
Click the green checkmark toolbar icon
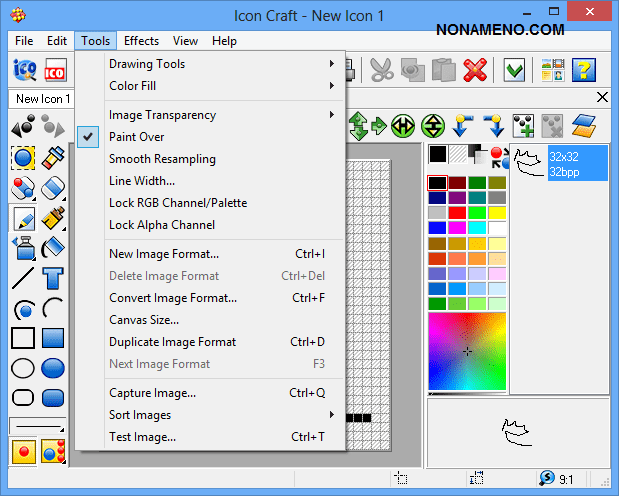click(x=514, y=70)
